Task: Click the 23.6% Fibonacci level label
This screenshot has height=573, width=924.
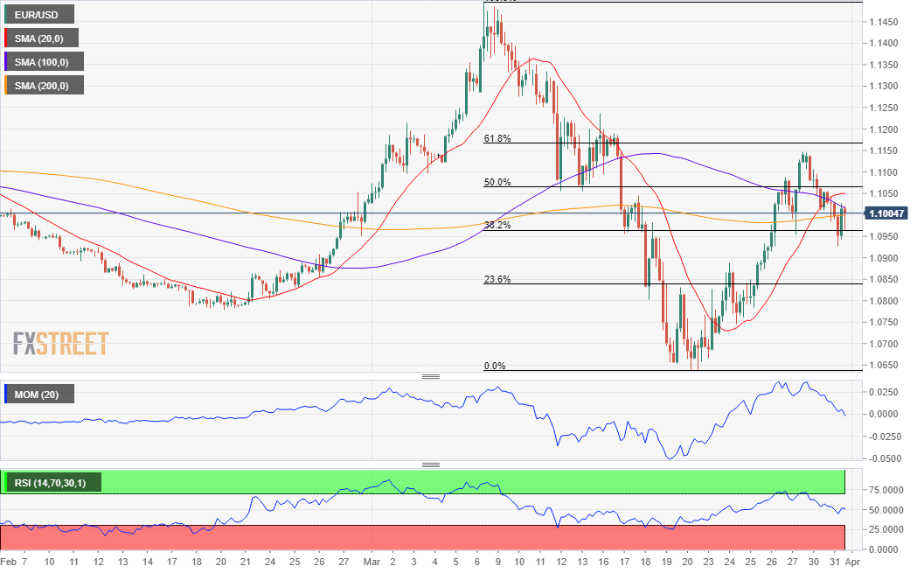Action: click(497, 279)
